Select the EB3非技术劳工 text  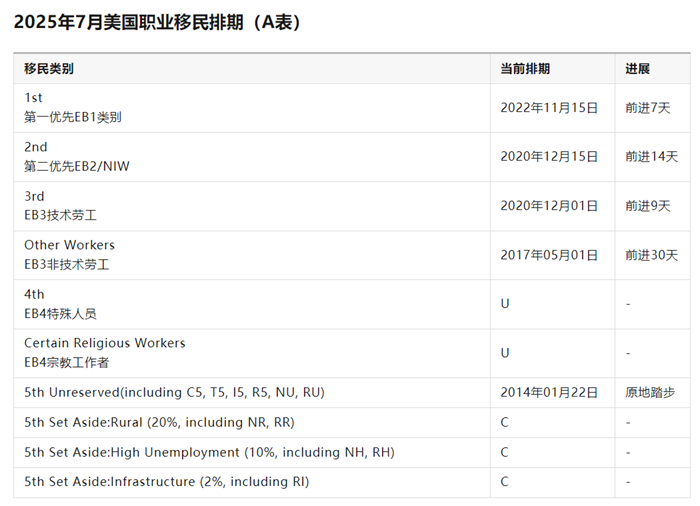tap(67, 264)
